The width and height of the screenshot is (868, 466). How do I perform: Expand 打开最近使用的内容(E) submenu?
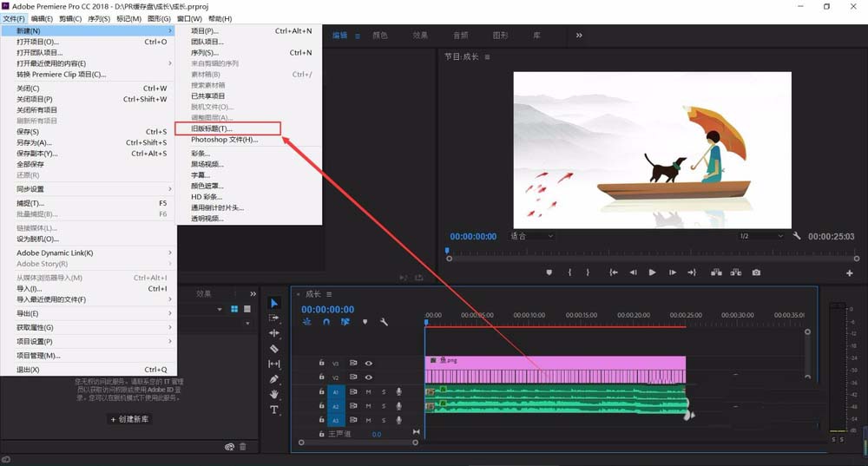[x=89, y=63]
